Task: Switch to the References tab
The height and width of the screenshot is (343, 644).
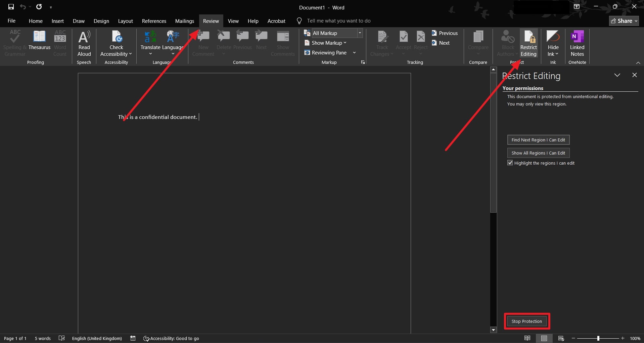Action: tap(154, 21)
